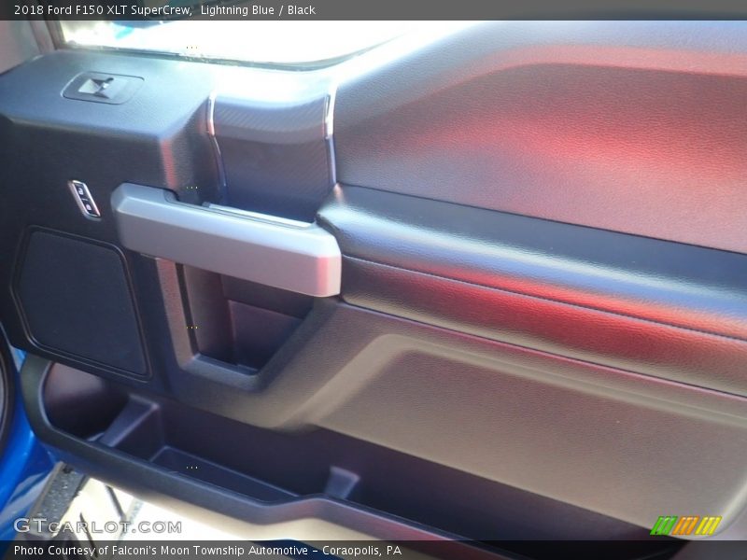Click the colored stripes logo in the corner
747x560 pixels.
coord(685,525)
